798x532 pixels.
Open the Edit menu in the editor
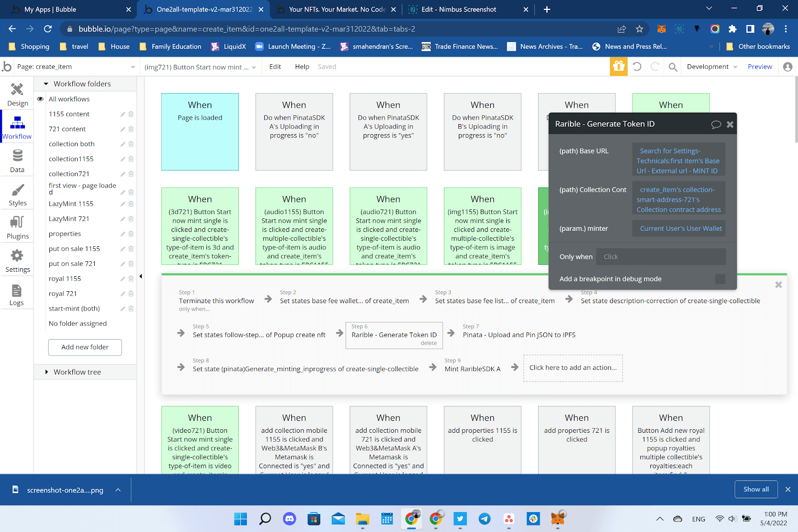275,66
